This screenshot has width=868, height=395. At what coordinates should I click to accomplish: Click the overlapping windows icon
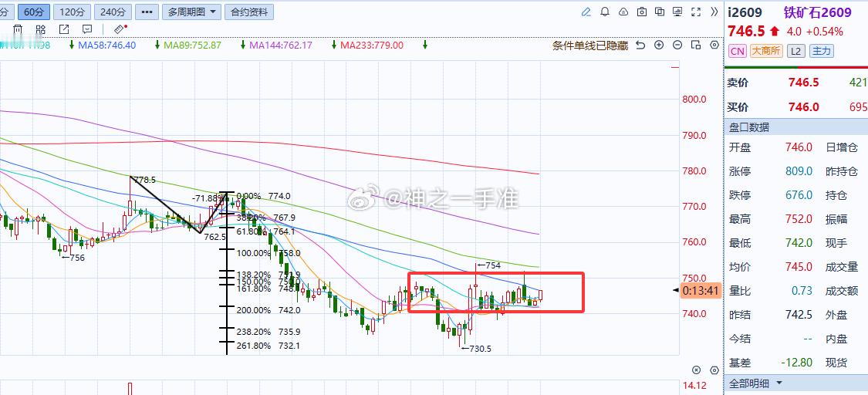pos(660,12)
